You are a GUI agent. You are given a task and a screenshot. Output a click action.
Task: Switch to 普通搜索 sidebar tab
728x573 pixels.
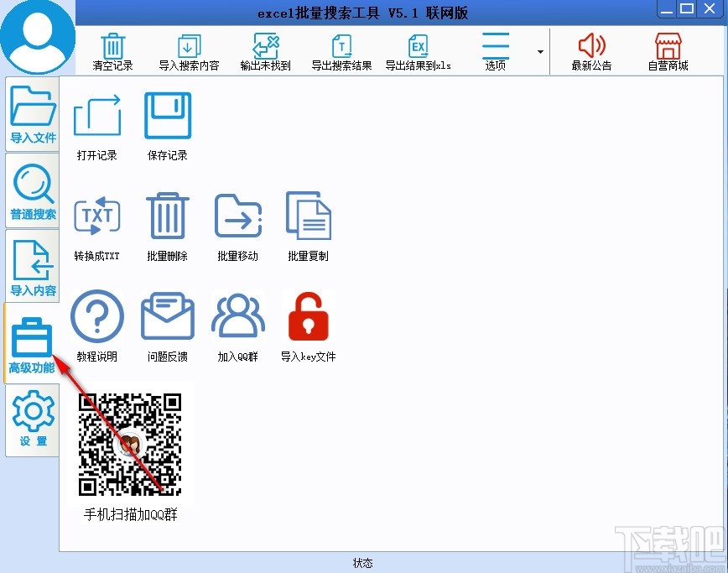[x=33, y=190]
